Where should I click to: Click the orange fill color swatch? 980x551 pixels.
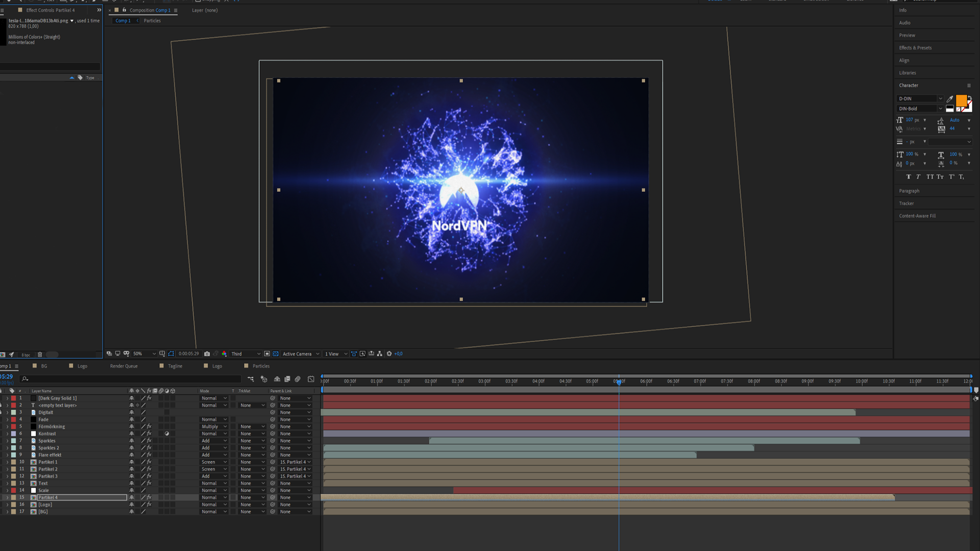(x=961, y=101)
